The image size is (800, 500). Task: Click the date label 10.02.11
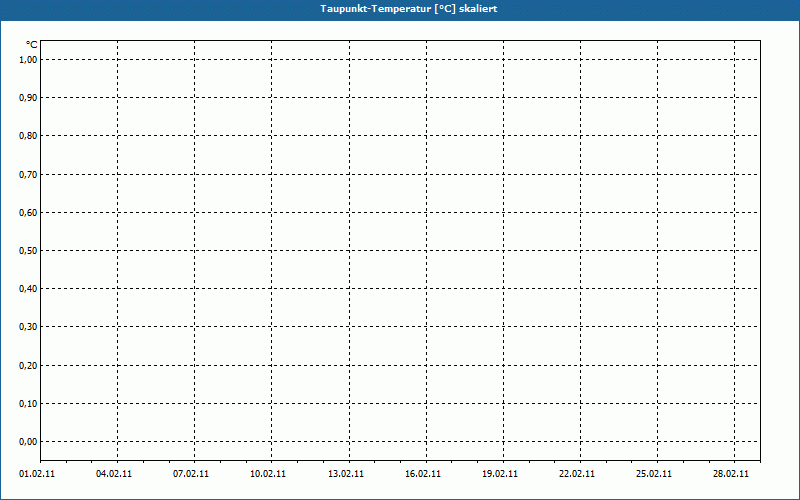point(268,474)
